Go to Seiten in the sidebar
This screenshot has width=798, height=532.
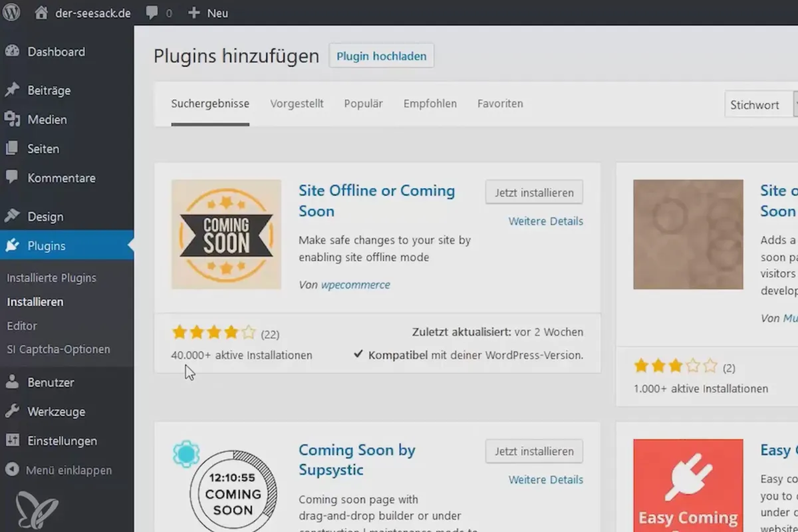[x=43, y=149]
